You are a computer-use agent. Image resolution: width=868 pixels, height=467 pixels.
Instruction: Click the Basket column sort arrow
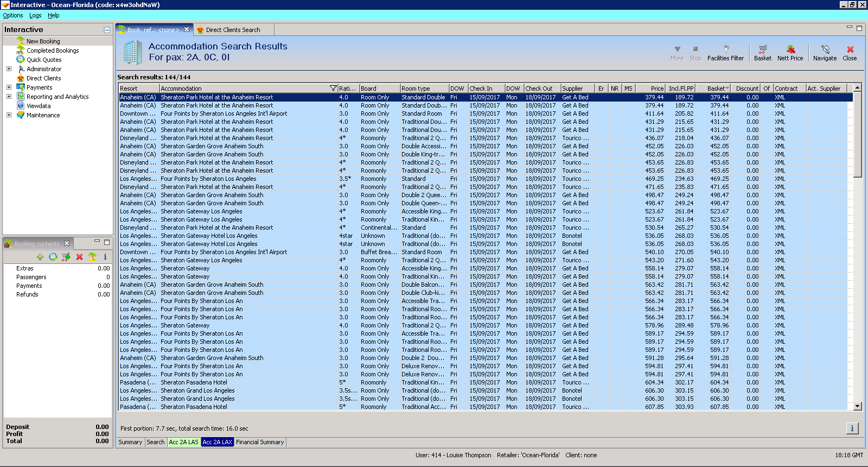(x=727, y=88)
